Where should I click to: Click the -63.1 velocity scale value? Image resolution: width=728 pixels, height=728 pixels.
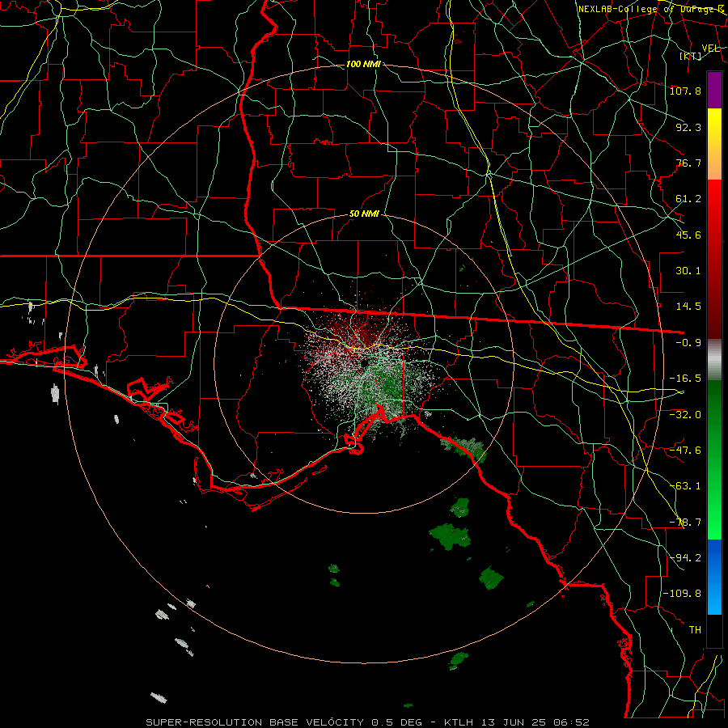685,485
